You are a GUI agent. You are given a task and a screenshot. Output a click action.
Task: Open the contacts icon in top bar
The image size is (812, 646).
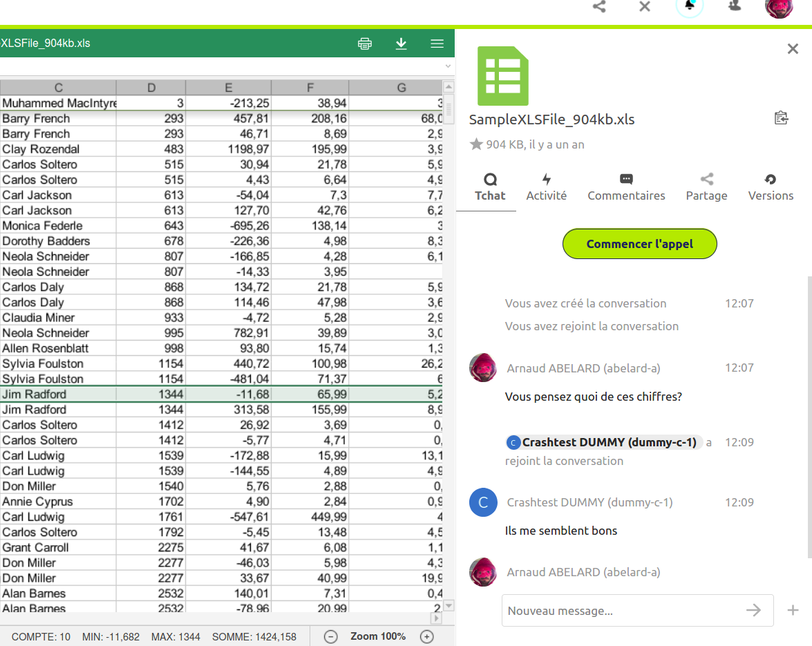tap(734, 6)
